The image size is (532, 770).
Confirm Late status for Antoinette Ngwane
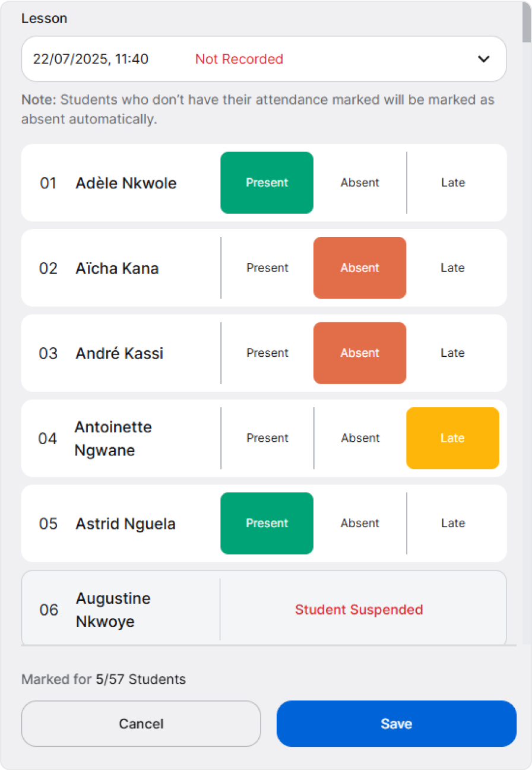[x=452, y=438]
